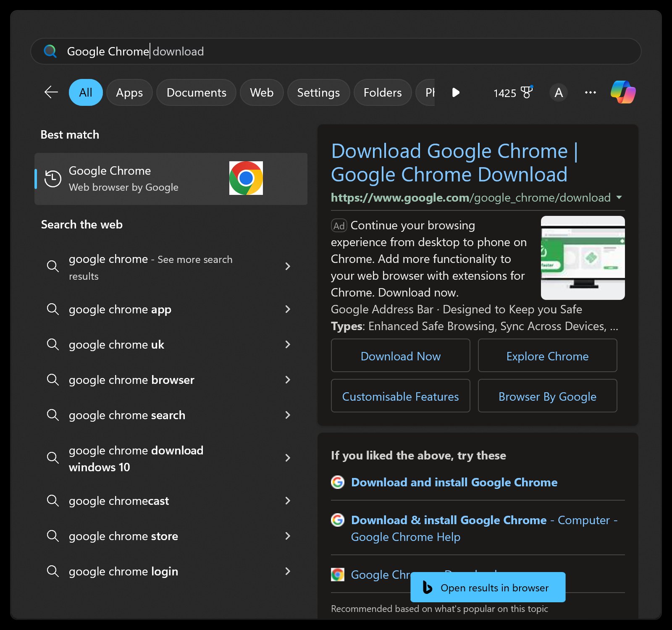
Task: Click the search magnifier icon in search box
Action: tap(50, 51)
